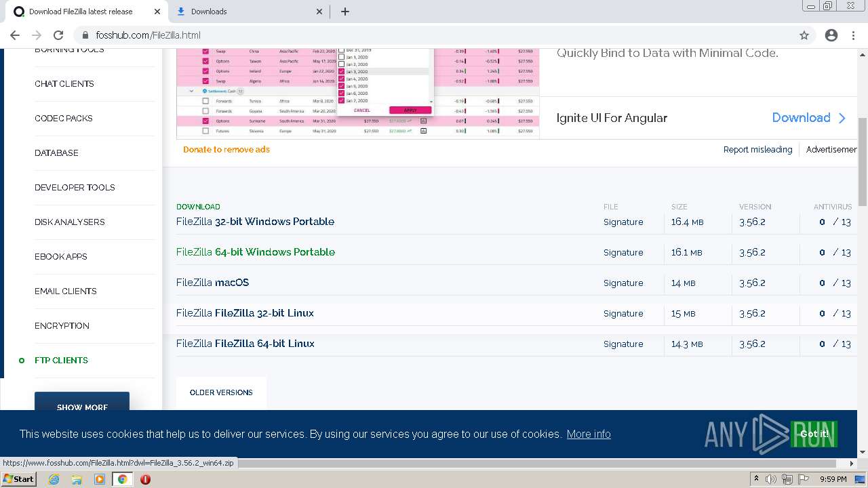Image resolution: width=868 pixels, height=488 pixels.
Task: Click the SHOW MORE button
Action: [x=82, y=401]
